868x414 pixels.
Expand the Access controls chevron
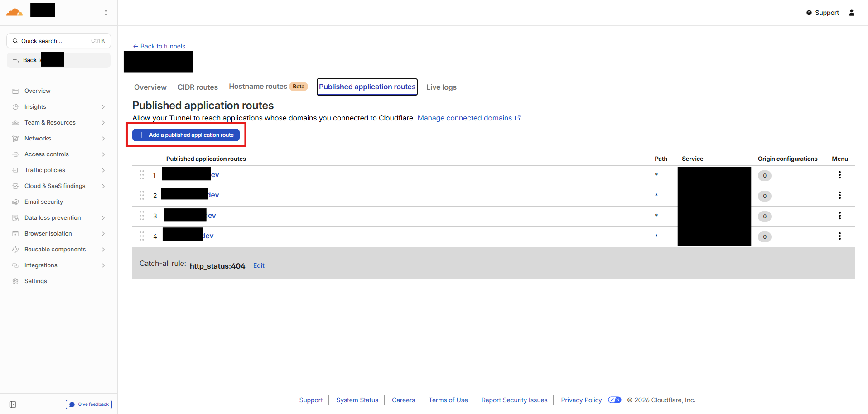tap(104, 154)
